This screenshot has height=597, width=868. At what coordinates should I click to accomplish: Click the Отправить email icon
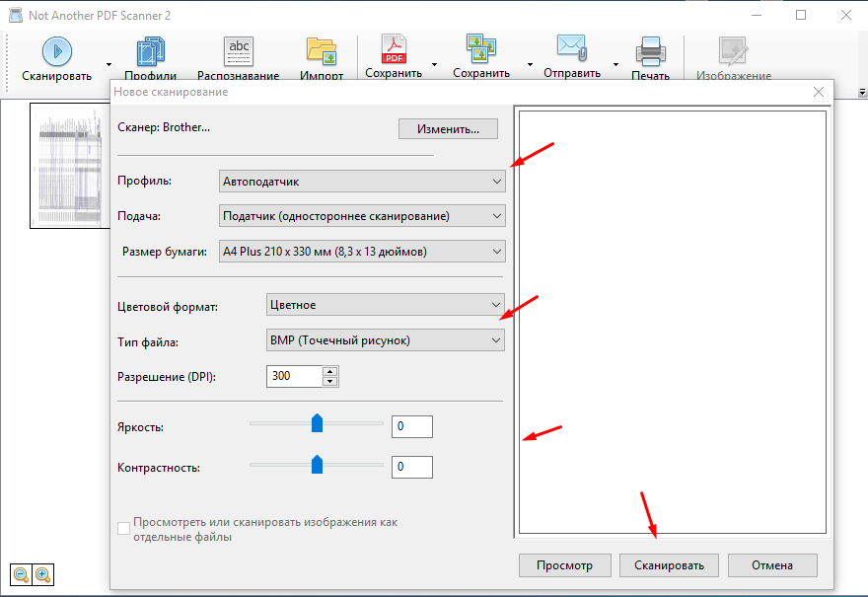coord(572,48)
